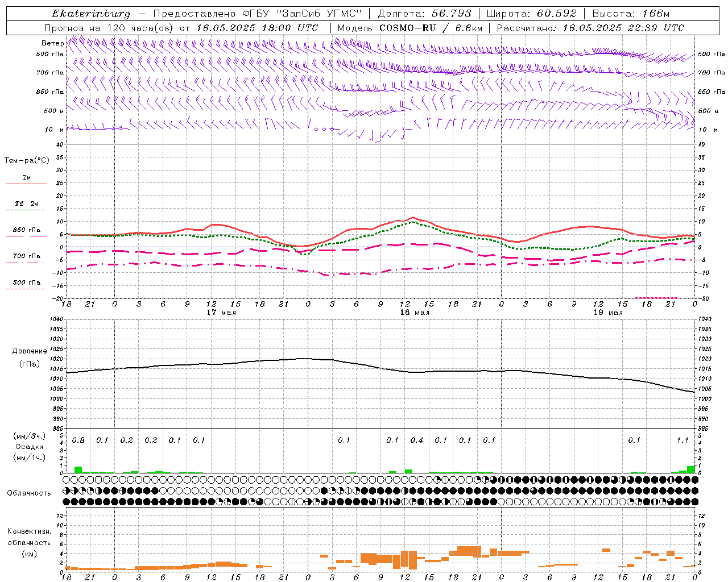
Task: Click the Высота: 166м header value
Action: [631, 14]
